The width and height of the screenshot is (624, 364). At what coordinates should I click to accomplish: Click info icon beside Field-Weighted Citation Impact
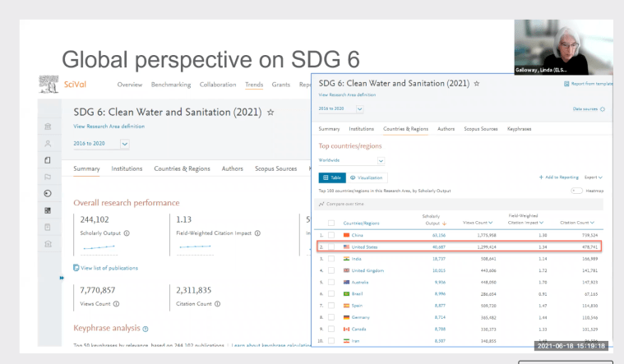258,232
